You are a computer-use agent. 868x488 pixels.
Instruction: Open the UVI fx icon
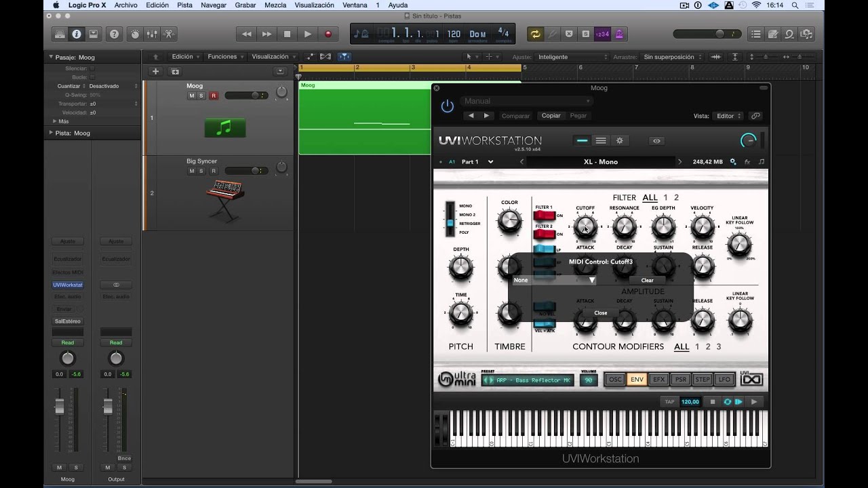tap(747, 162)
